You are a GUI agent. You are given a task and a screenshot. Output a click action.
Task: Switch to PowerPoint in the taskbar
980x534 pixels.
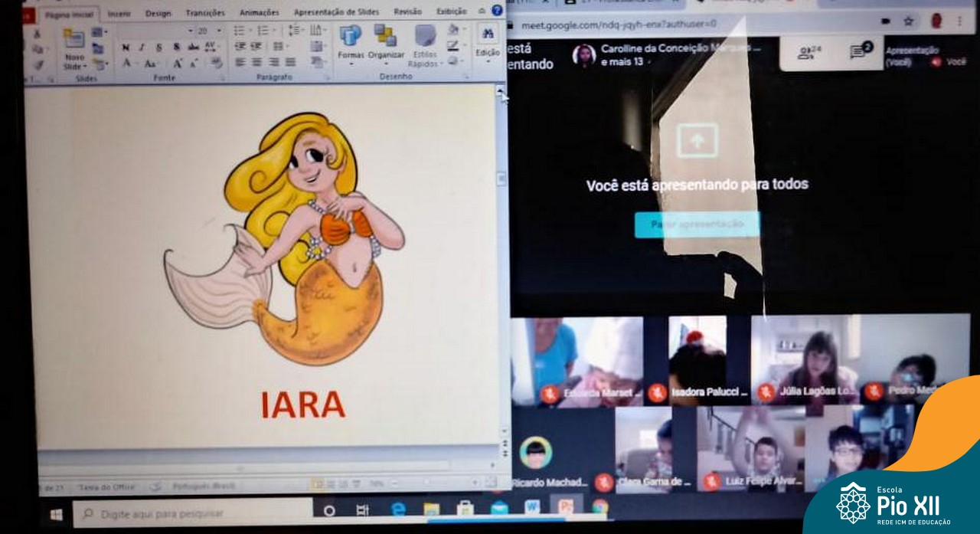pyautogui.click(x=566, y=506)
